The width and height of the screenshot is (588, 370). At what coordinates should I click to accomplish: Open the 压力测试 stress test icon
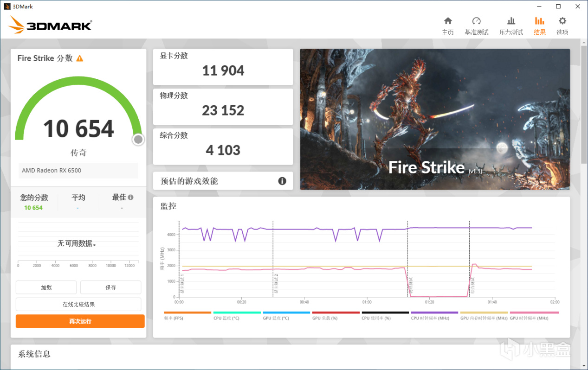[x=511, y=21]
